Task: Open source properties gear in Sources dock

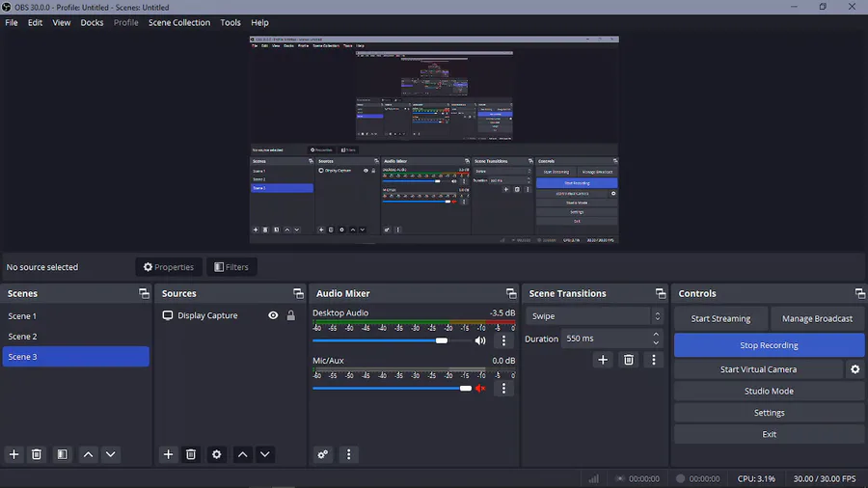Action: (216, 454)
